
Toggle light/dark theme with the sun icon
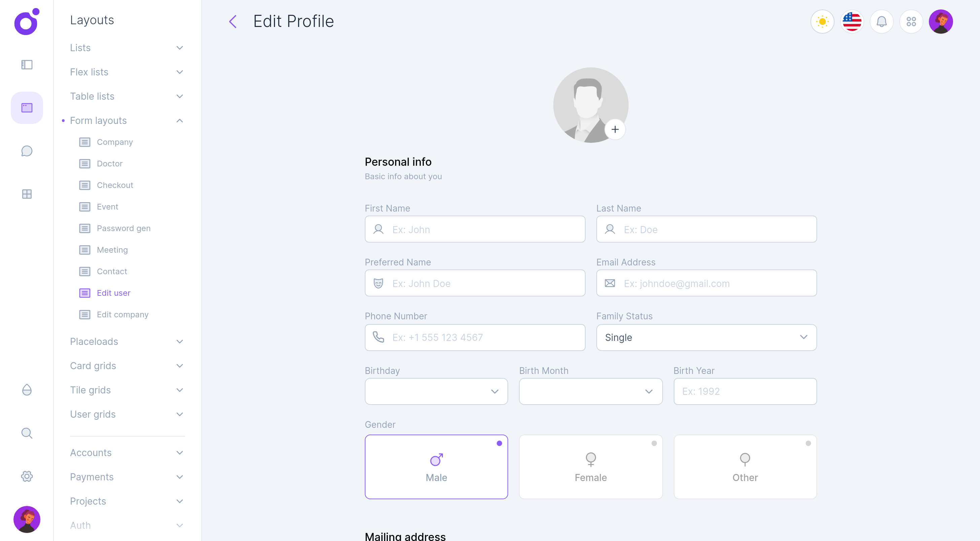tap(822, 22)
